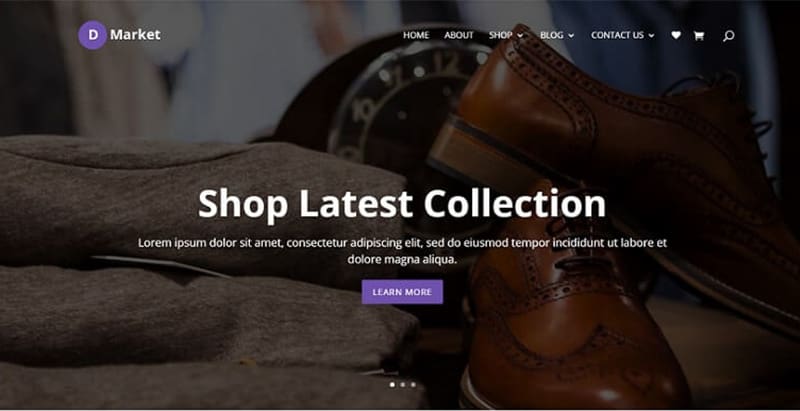Viewport: 800px width, 411px height.
Task: Click the LEARN MORE button
Action: 402,292
